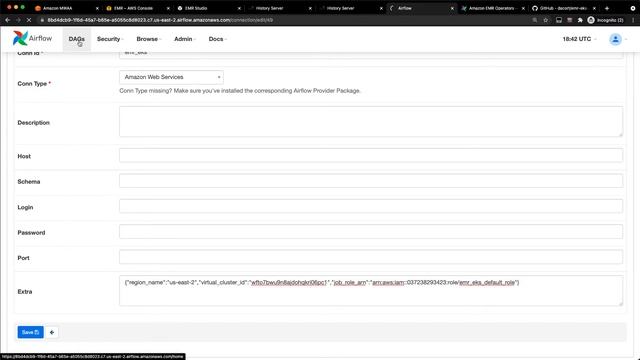This screenshot has height=360, width=640.
Task: Switch to the Amazon EMR Operators tab
Action: [492, 8]
